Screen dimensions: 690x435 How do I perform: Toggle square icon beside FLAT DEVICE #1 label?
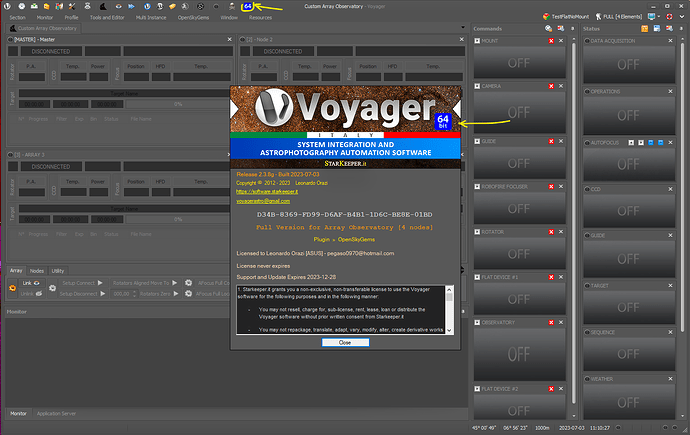pyautogui.click(x=477, y=277)
